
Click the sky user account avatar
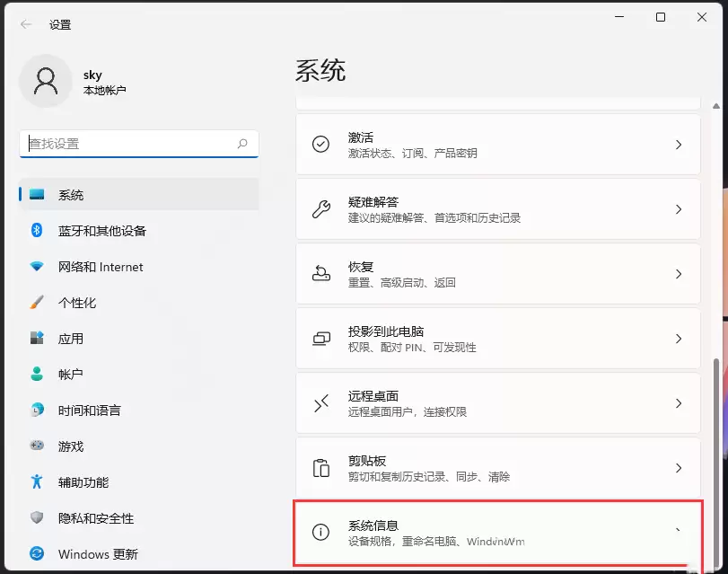[45, 81]
